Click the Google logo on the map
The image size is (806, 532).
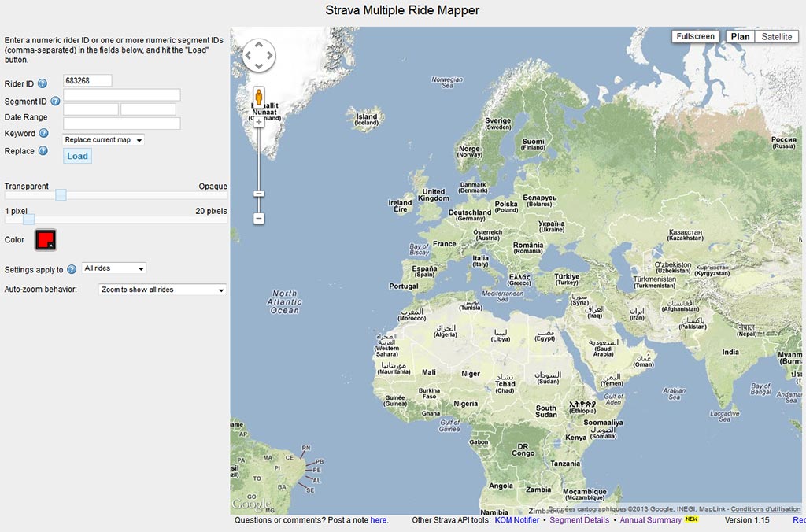click(251, 504)
